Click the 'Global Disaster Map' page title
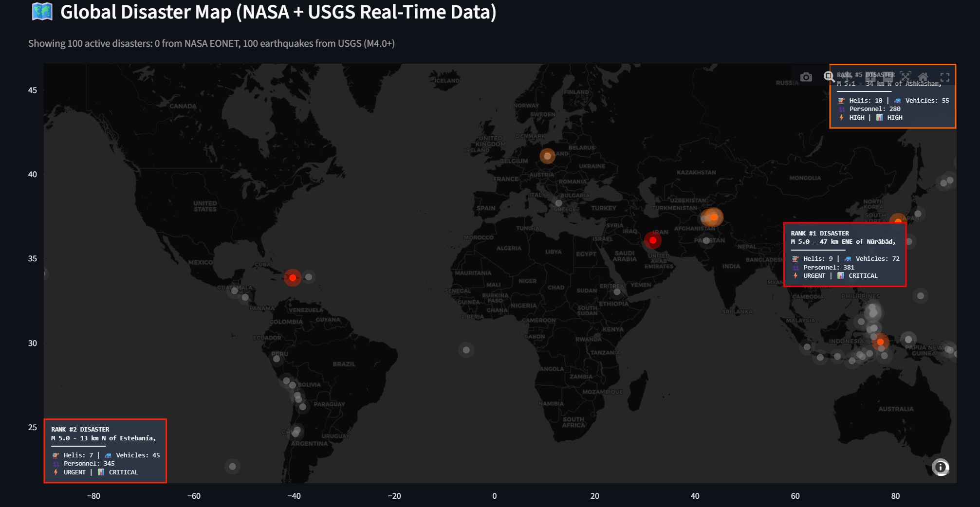 [x=278, y=12]
